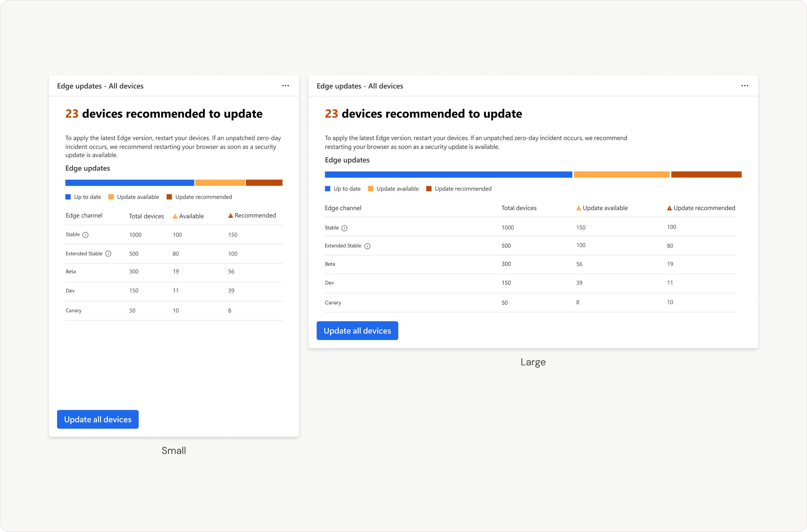Click 39 update available for Dev in Large card

pyautogui.click(x=579, y=283)
